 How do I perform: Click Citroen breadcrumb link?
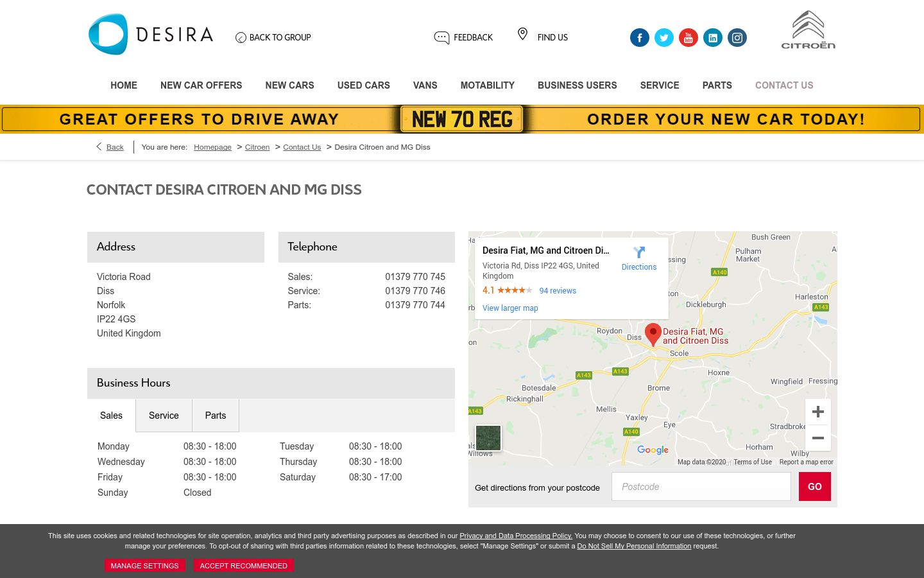pos(257,147)
